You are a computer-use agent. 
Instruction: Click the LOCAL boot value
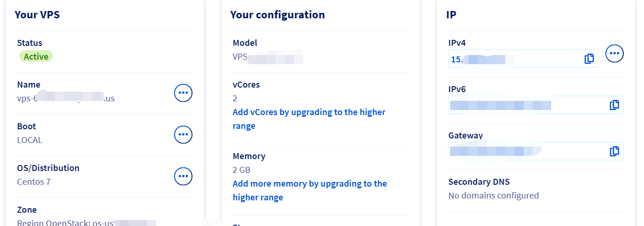30,140
